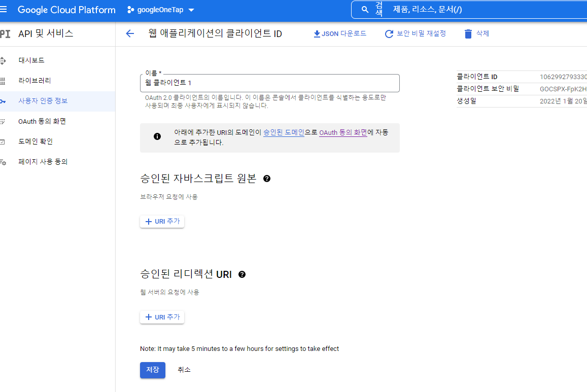This screenshot has height=392, width=587.
Task: Select the 클라이언트 보안 비밀 value
Action: pyautogui.click(x=563, y=89)
